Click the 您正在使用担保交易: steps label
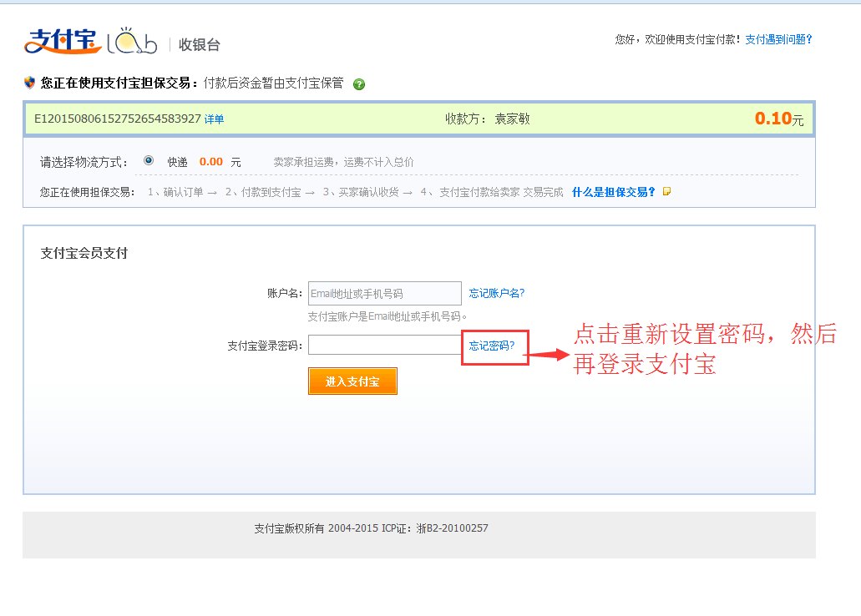This screenshot has width=861, height=616. [88, 192]
